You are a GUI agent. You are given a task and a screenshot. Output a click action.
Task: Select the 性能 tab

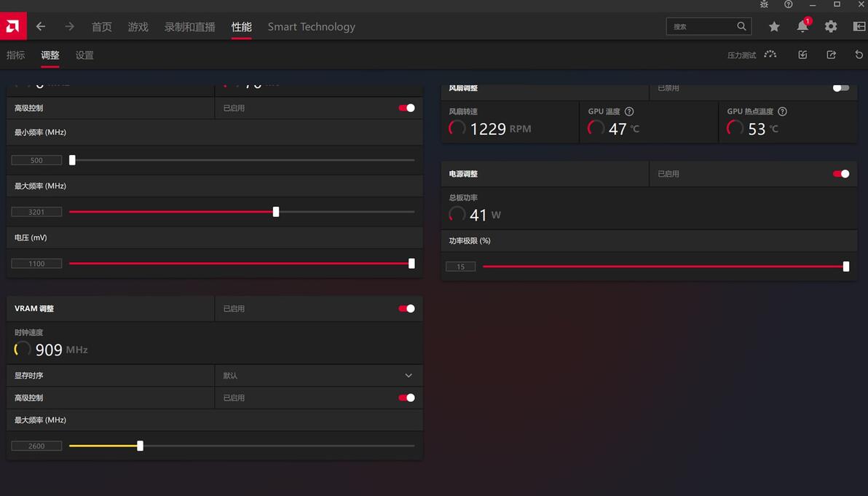tap(241, 26)
